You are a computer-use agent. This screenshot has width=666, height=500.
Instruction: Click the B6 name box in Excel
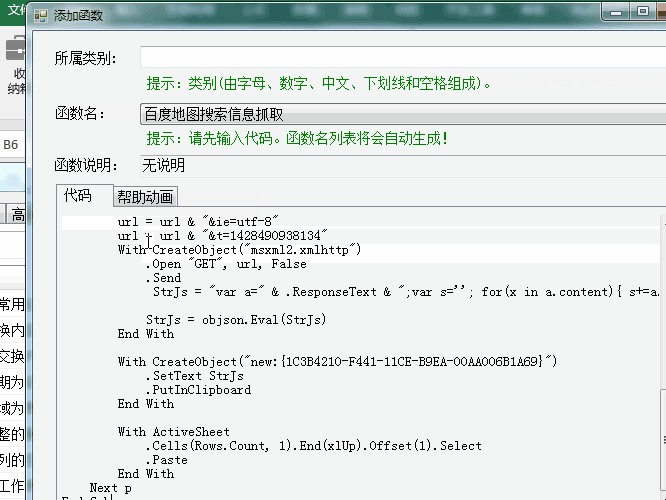pos(12,144)
